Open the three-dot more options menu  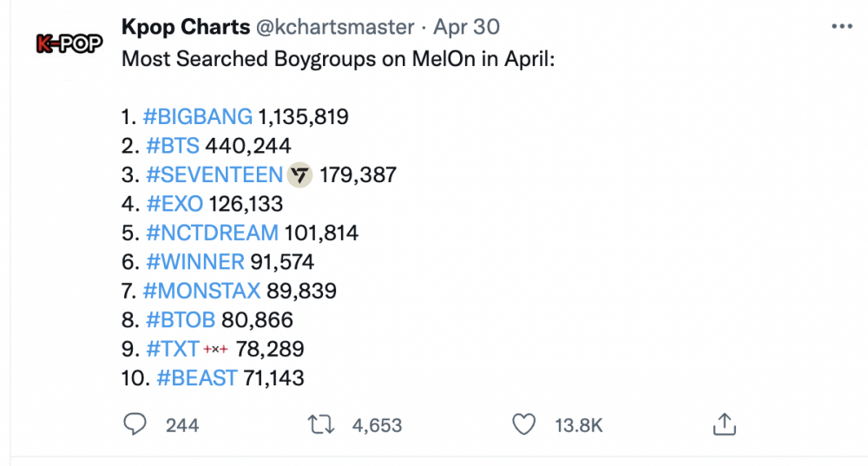(842, 27)
